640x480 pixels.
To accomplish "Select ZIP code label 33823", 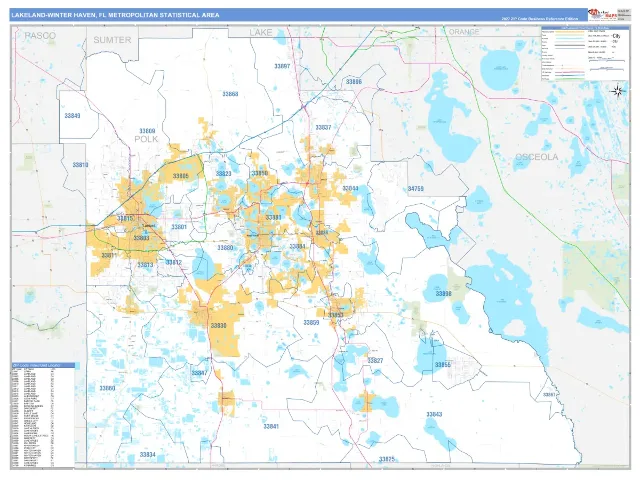I will point(223,173).
